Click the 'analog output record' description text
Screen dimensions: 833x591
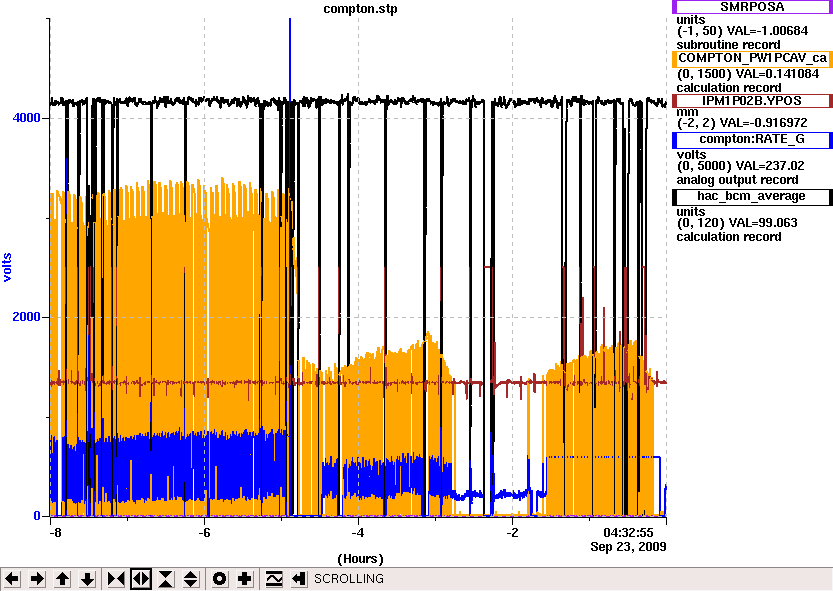[x=737, y=180]
